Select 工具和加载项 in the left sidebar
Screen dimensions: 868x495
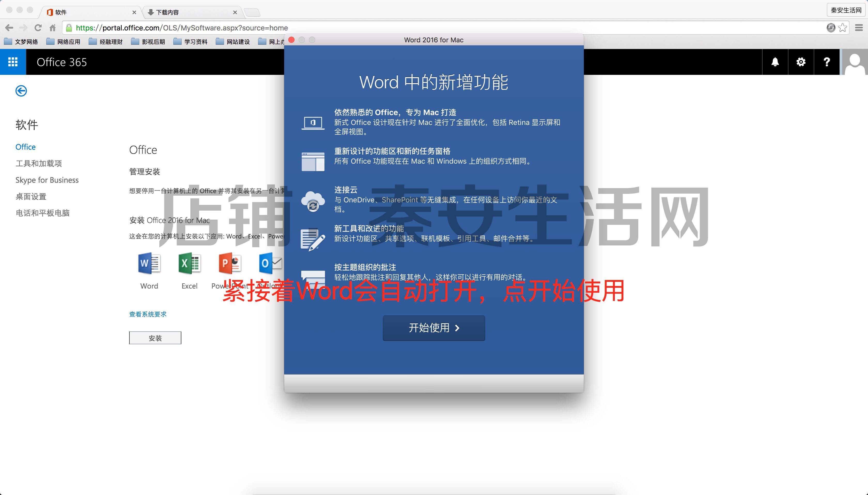pyautogui.click(x=39, y=164)
